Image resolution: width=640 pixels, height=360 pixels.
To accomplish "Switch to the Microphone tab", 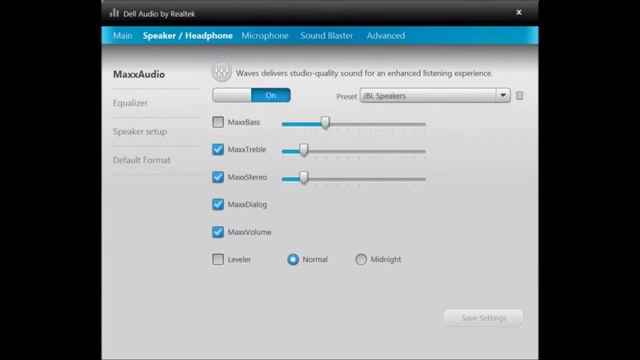I will (x=265, y=36).
